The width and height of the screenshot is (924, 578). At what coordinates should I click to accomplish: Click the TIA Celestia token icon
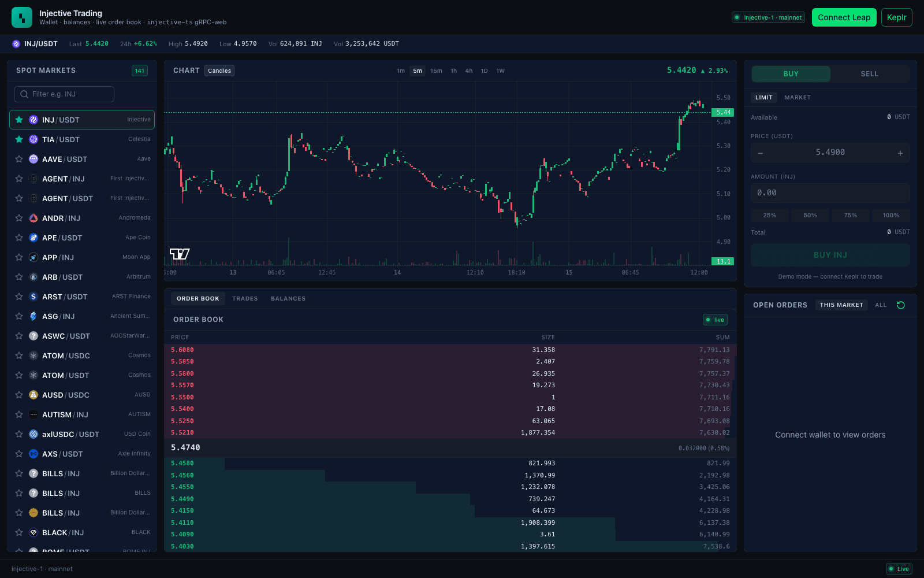pos(33,139)
